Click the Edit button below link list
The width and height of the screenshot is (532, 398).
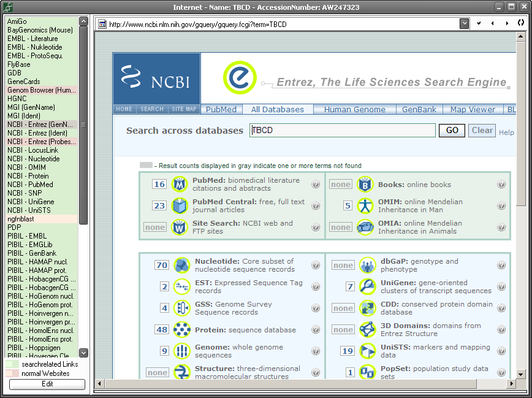(47, 384)
